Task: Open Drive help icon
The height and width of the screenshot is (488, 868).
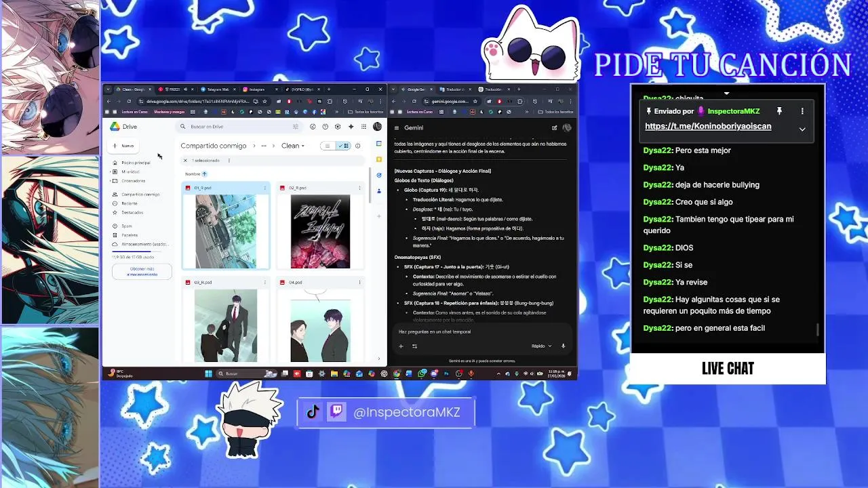Action: coord(325,127)
